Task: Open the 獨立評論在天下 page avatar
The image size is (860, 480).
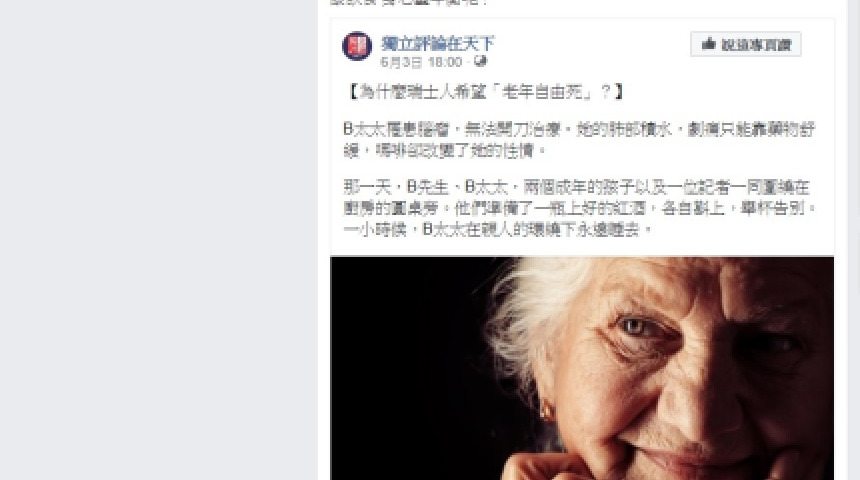Action: coord(357,46)
